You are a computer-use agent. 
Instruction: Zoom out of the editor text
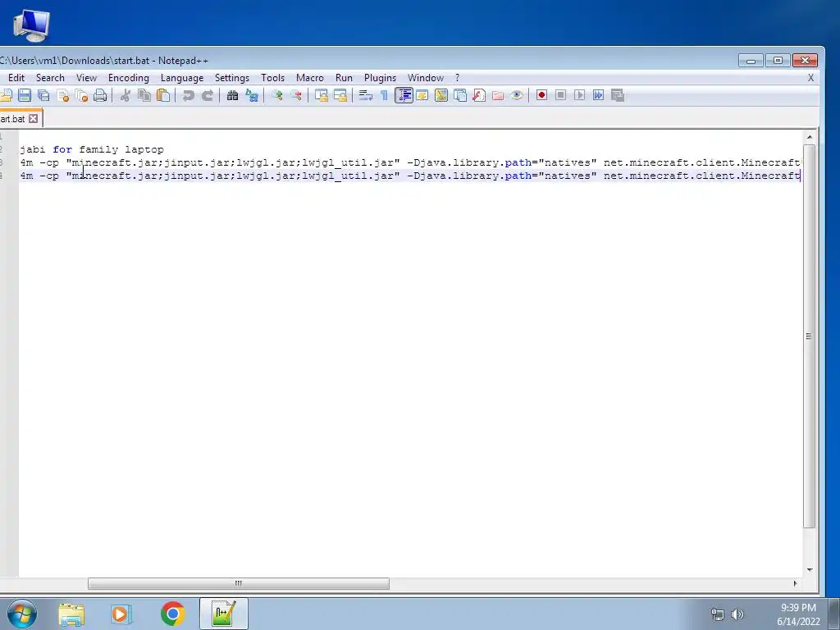pos(295,95)
